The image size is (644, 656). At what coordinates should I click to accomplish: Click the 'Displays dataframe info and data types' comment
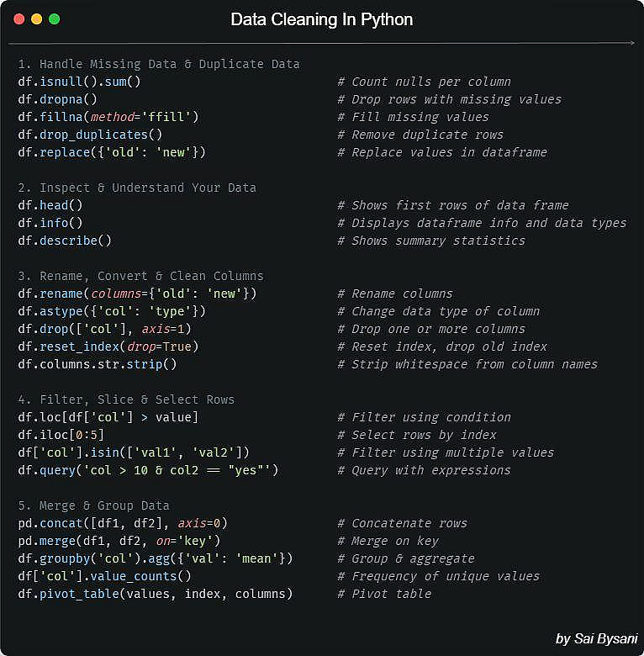[x=482, y=223]
